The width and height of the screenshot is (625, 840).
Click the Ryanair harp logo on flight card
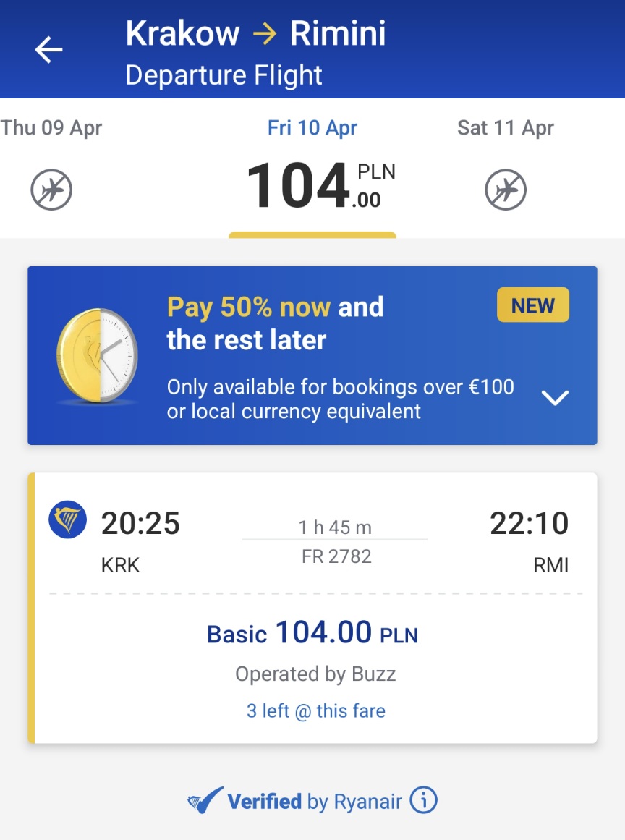pos(67,519)
